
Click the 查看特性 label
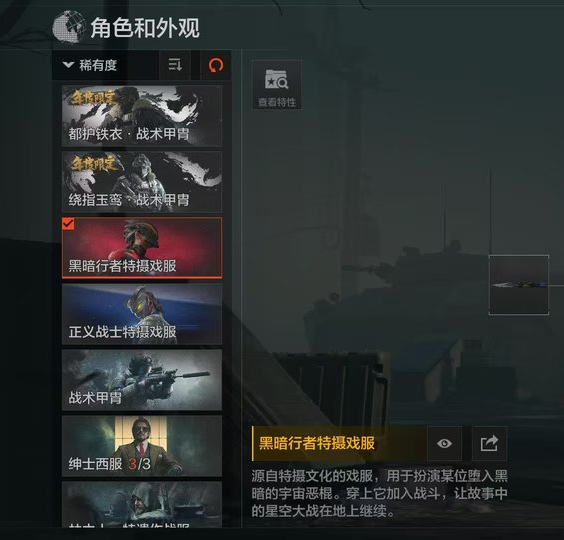277,102
